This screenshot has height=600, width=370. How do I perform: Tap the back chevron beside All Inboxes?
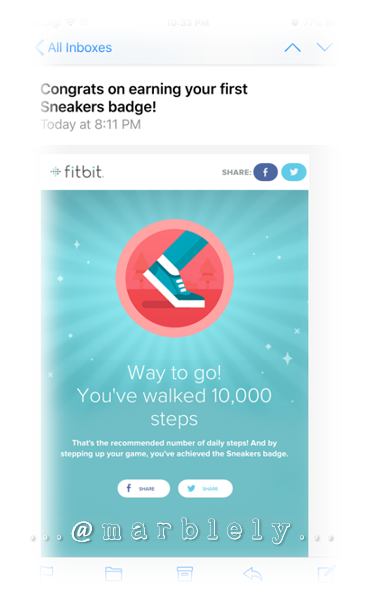point(39,48)
